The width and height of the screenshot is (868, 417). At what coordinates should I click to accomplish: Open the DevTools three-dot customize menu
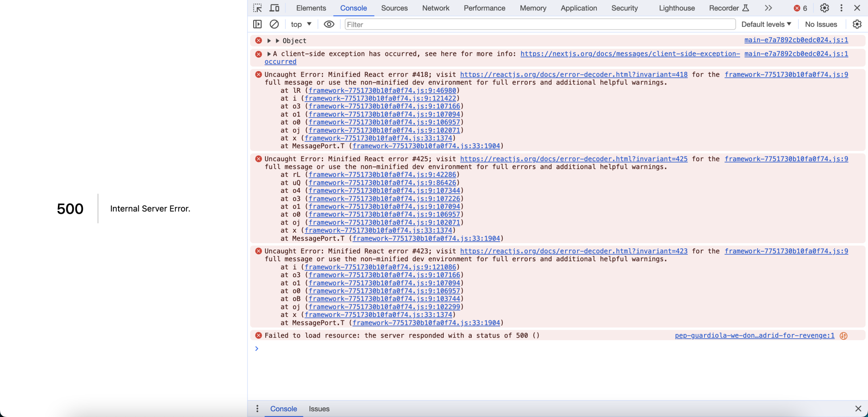click(841, 8)
